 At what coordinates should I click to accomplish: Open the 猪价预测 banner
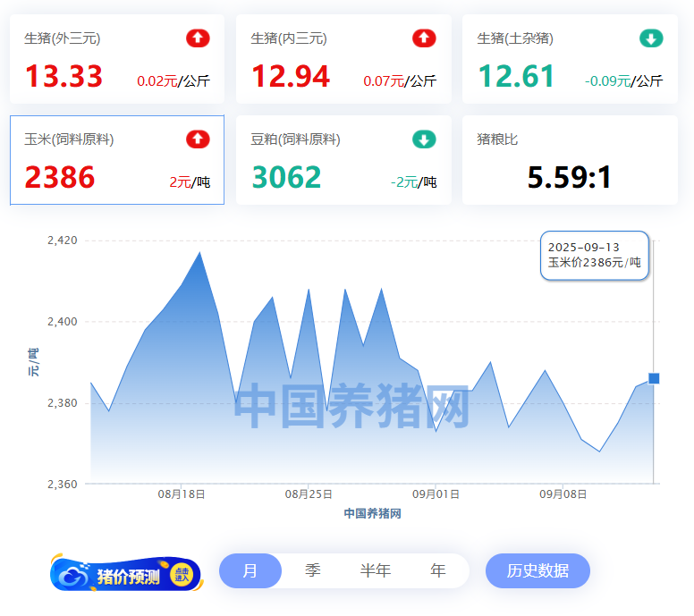coord(127,573)
